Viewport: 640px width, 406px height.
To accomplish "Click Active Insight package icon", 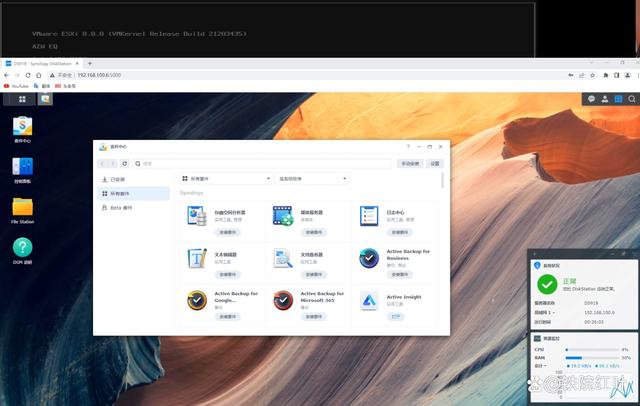I will (x=368, y=301).
